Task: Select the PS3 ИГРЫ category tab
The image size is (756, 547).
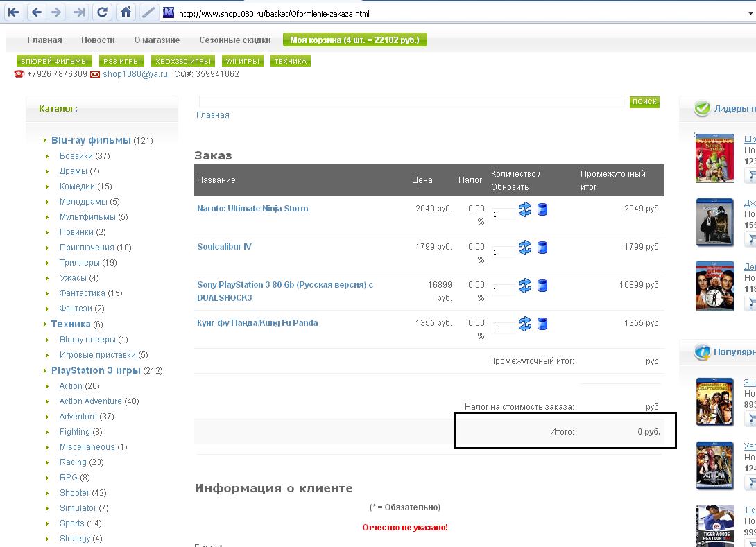Action: (x=121, y=61)
